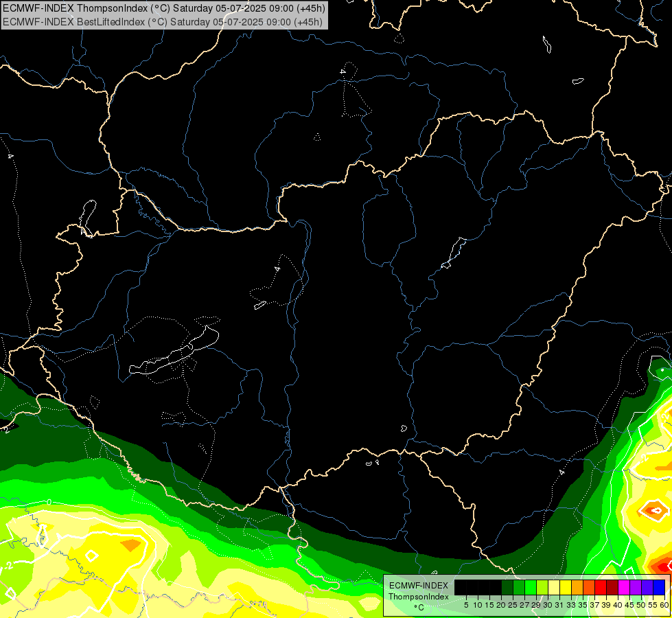Click the ThompsonIndex title line at top
Image resolution: width=672 pixels, height=618 pixels.
coord(164,8)
